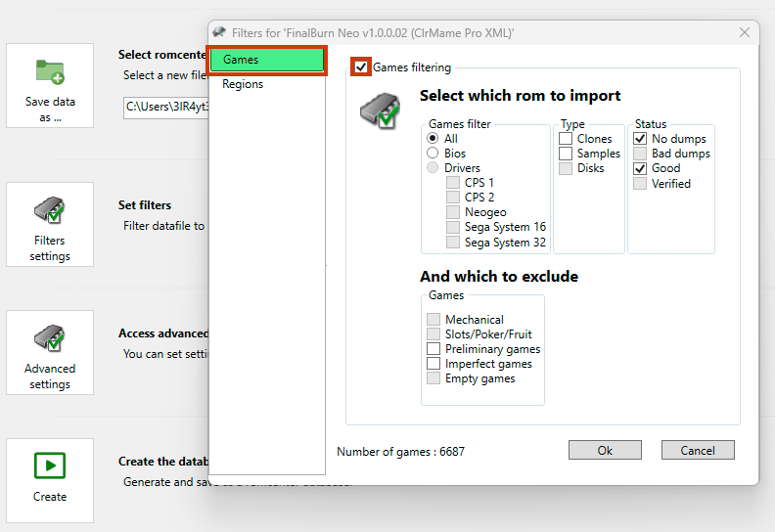
Task: Click the Cancel button
Action: tap(698, 450)
